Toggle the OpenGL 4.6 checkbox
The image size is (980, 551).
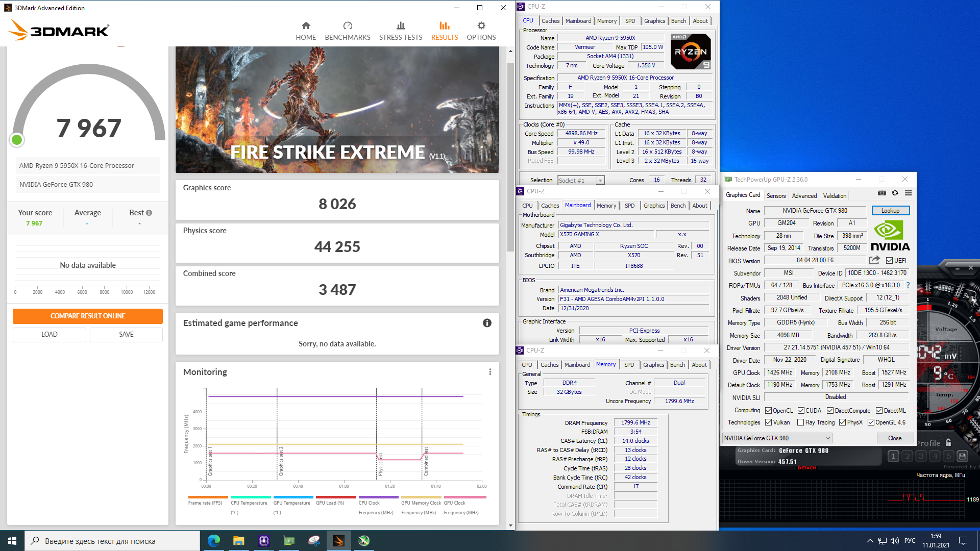coord(871,422)
